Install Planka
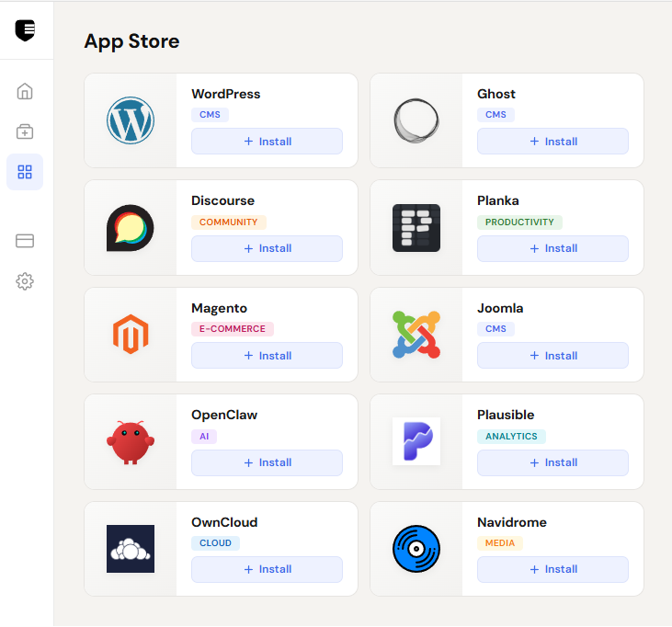This screenshot has width=672, height=627. [552, 248]
